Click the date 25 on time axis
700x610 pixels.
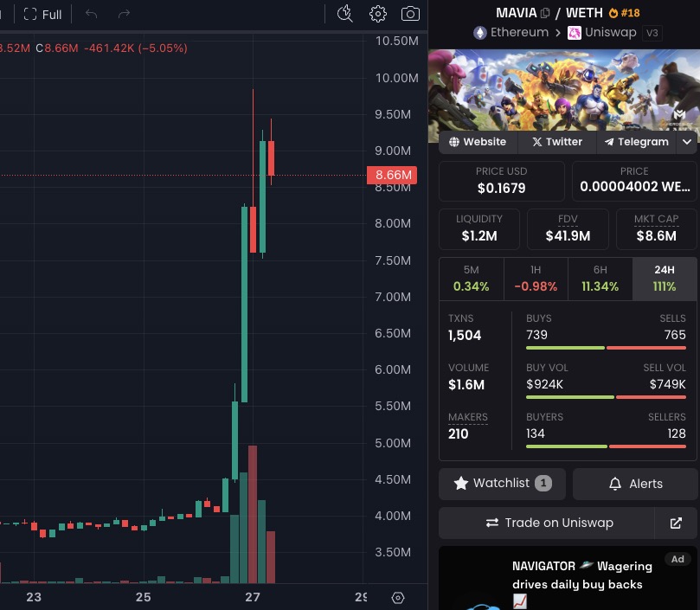pyautogui.click(x=144, y=597)
